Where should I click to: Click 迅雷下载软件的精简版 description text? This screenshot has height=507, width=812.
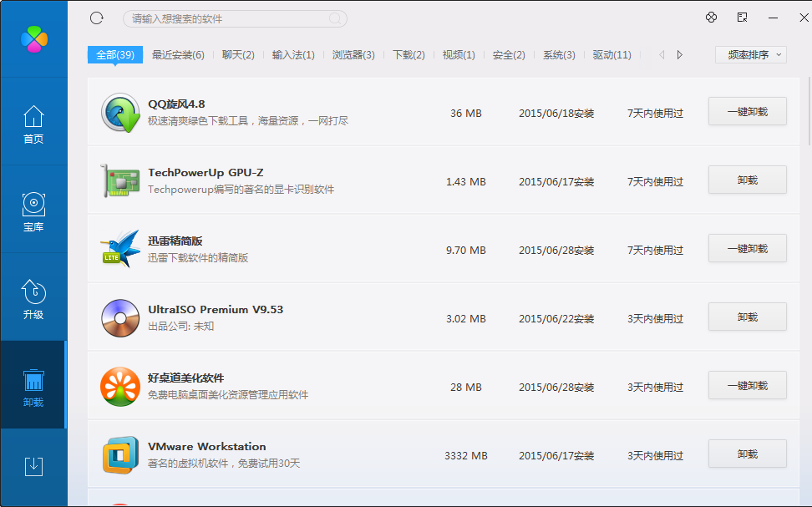tap(198, 258)
